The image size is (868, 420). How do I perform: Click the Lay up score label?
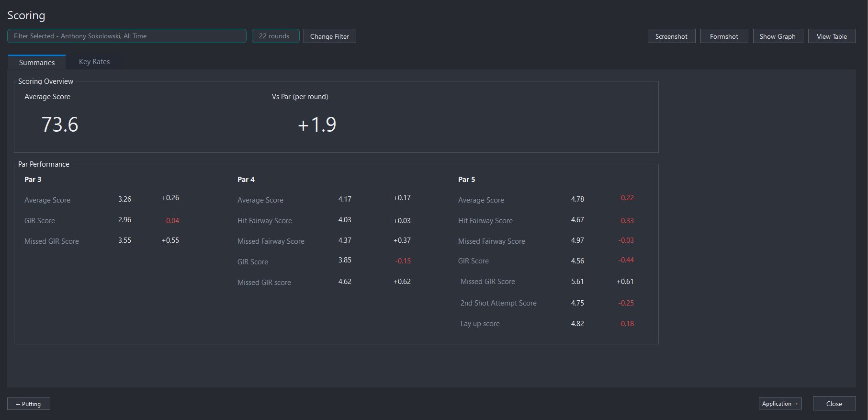(480, 324)
